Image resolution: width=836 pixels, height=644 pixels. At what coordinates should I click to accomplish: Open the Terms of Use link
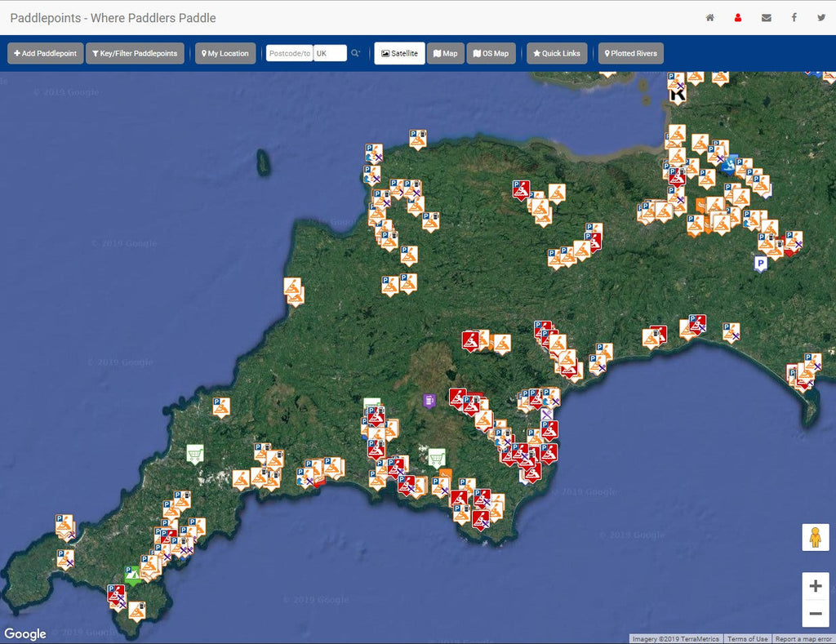(x=747, y=639)
